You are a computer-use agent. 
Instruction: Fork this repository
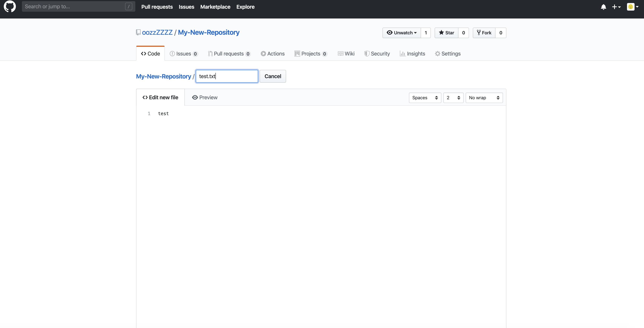pos(484,33)
